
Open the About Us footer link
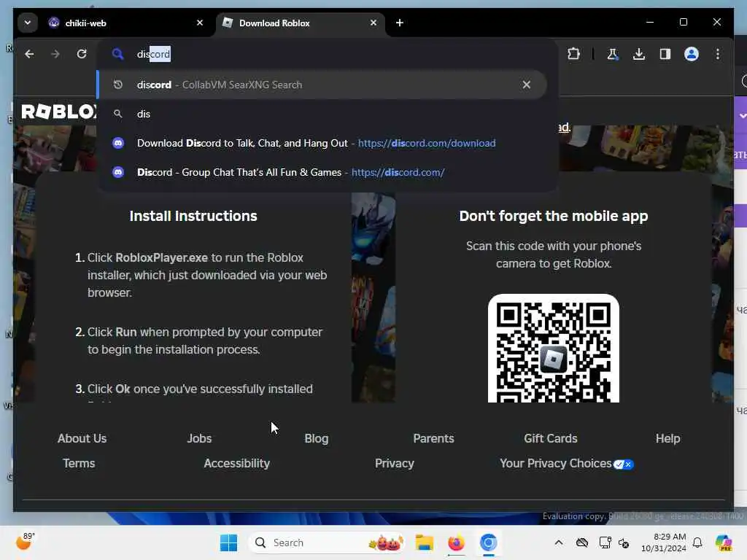pyautogui.click(x=82, y=438)
